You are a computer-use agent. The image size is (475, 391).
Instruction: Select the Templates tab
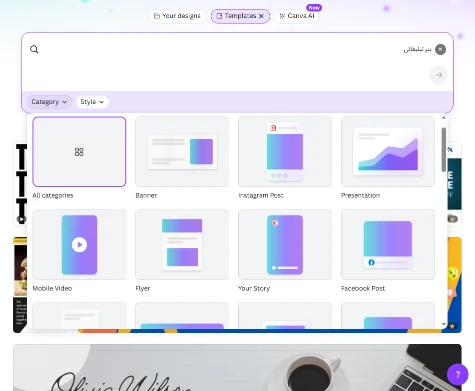[x=237, y=16]
